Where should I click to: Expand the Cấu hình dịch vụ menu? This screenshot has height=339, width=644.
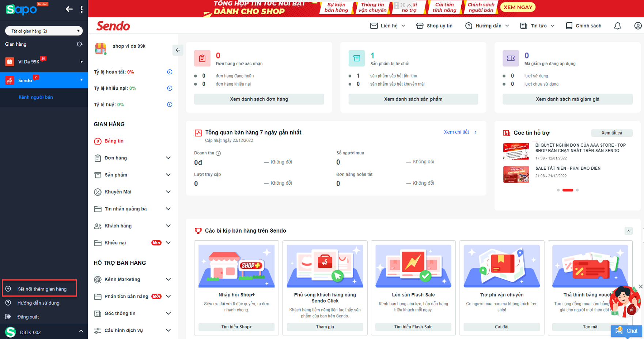click(168, 330)
